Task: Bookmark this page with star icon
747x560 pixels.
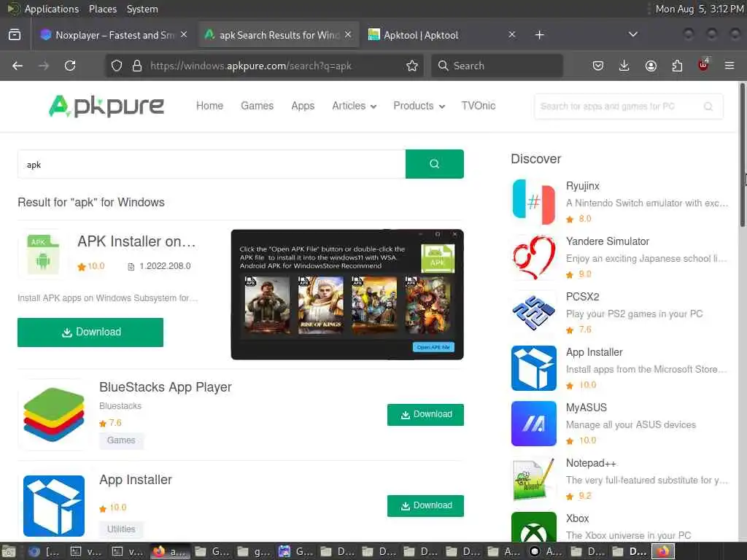Action: click(412, 66)
